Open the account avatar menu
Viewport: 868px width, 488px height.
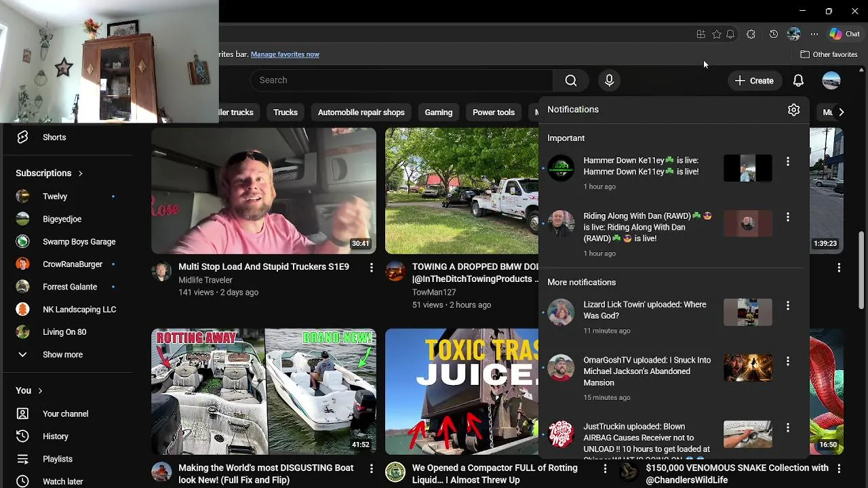pyautogui.click(x=831, y=81)
